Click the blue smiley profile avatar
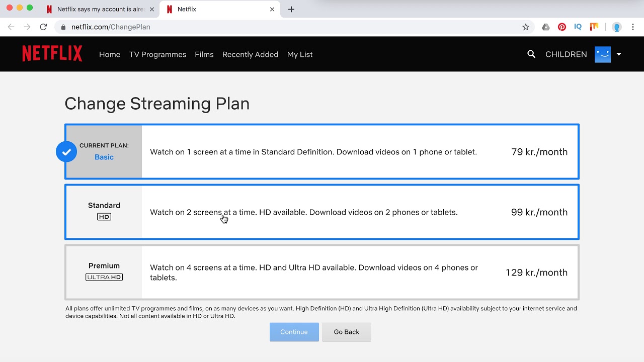Screen dimensions: 644x362 [603, 54]
